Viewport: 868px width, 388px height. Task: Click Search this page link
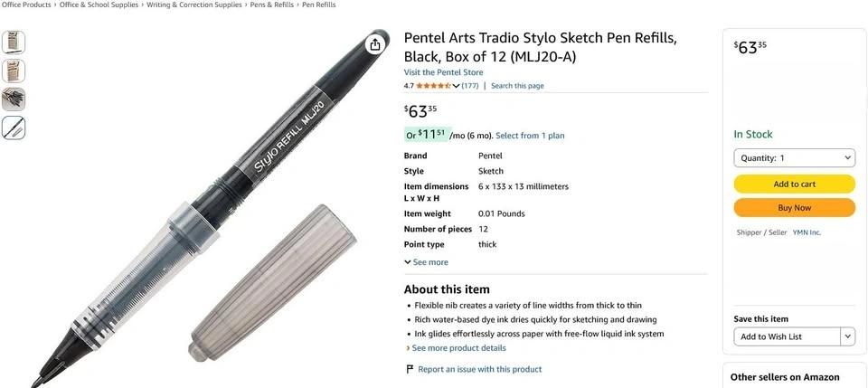517,86
